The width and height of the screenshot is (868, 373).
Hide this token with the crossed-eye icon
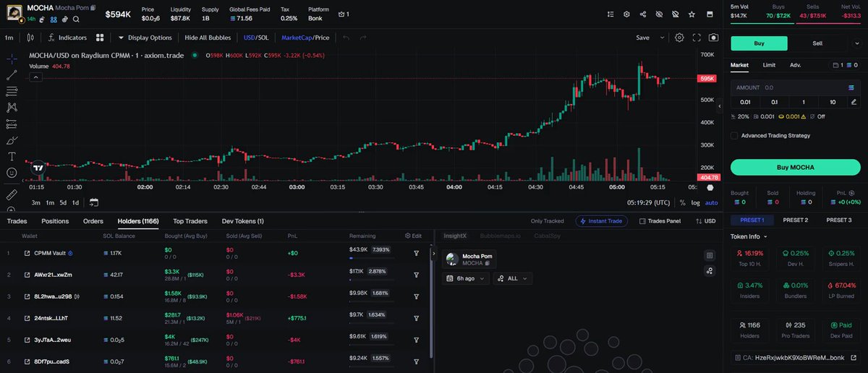coord(659,14)
